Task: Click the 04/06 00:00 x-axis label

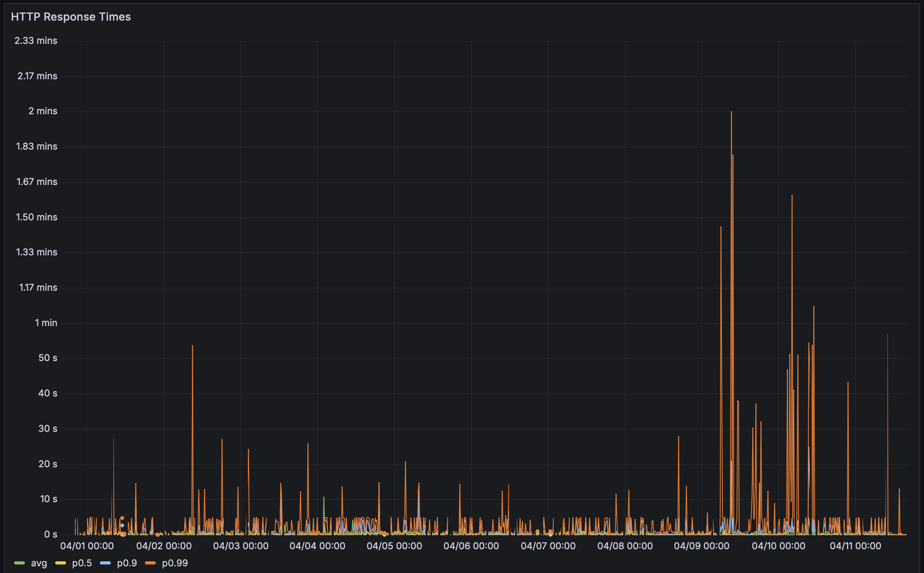Action: (471, 546)
